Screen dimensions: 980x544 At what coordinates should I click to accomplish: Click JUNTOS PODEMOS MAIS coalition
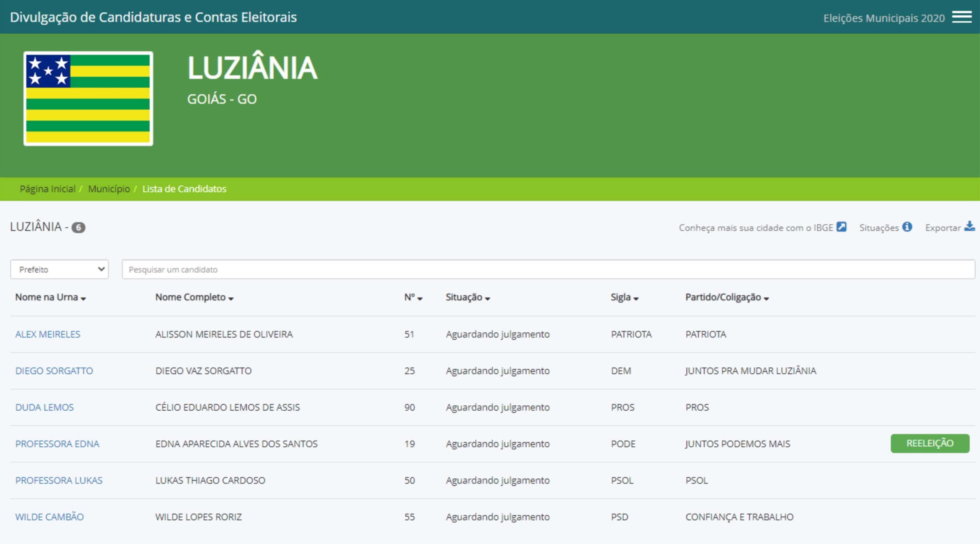pos(738,444)
